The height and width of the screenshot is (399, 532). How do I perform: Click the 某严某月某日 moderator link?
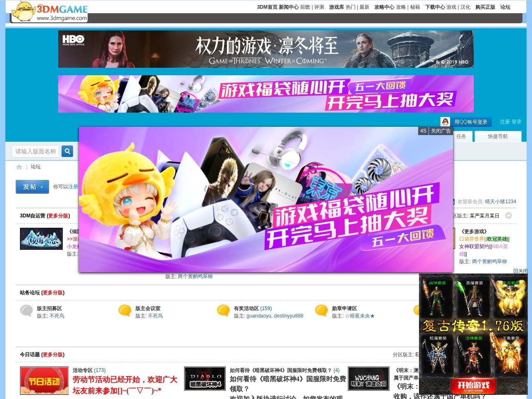[x=485, y=216]
